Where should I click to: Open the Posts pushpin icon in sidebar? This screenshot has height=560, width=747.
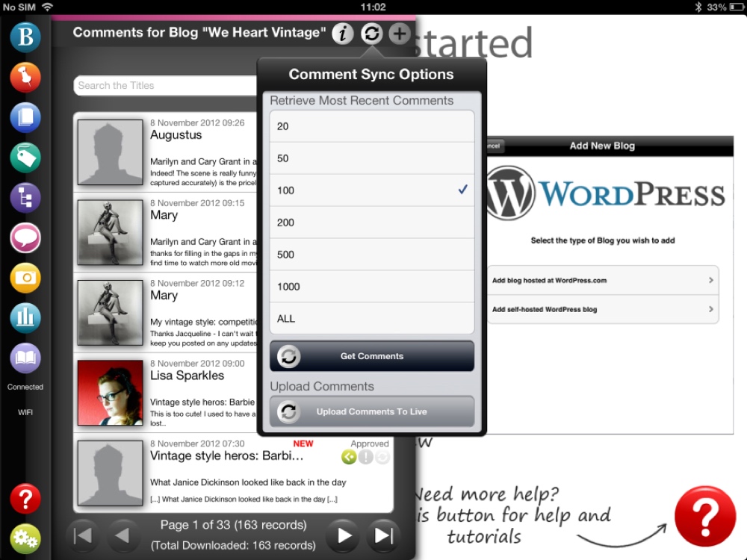click(x=25, y=77)
